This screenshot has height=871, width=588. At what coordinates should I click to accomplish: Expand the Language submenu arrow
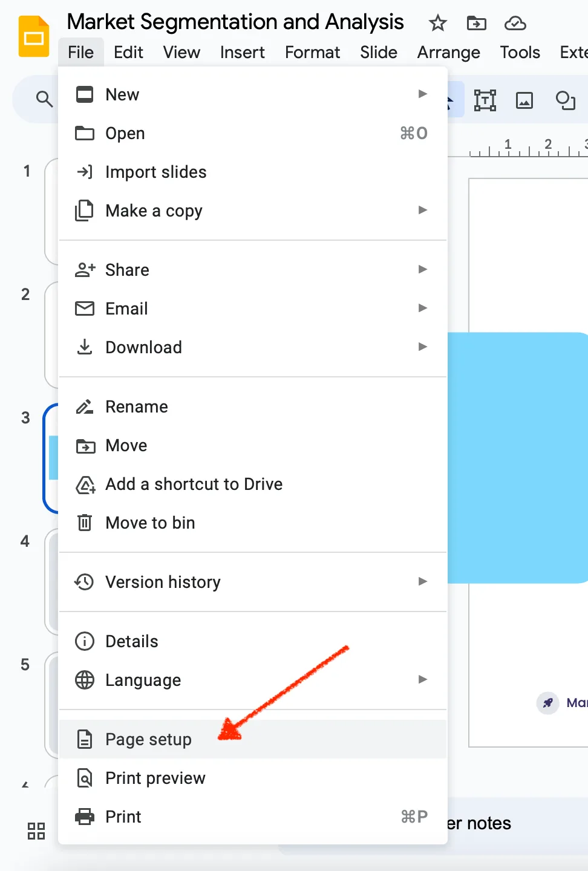click(x=423, y=679)
